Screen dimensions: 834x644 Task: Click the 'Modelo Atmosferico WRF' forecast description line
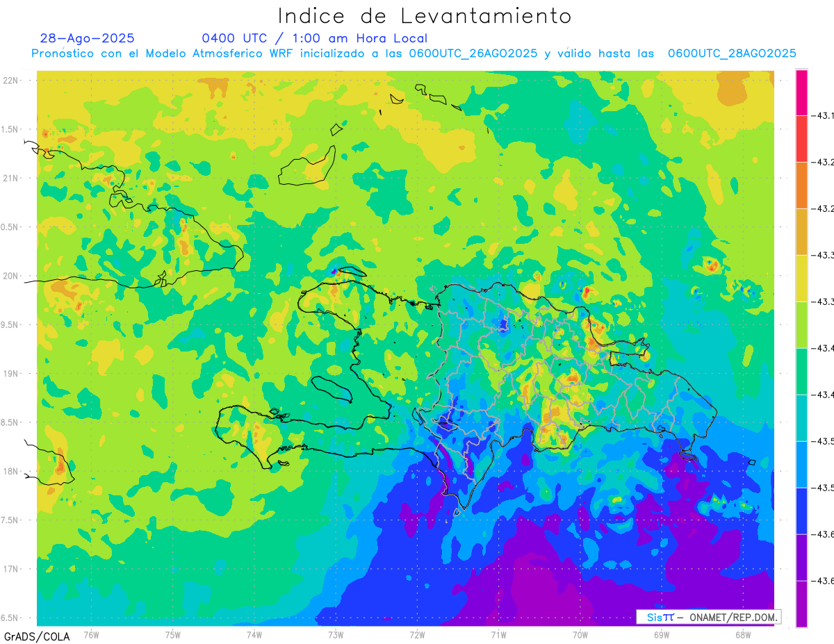tap(414, 53)
